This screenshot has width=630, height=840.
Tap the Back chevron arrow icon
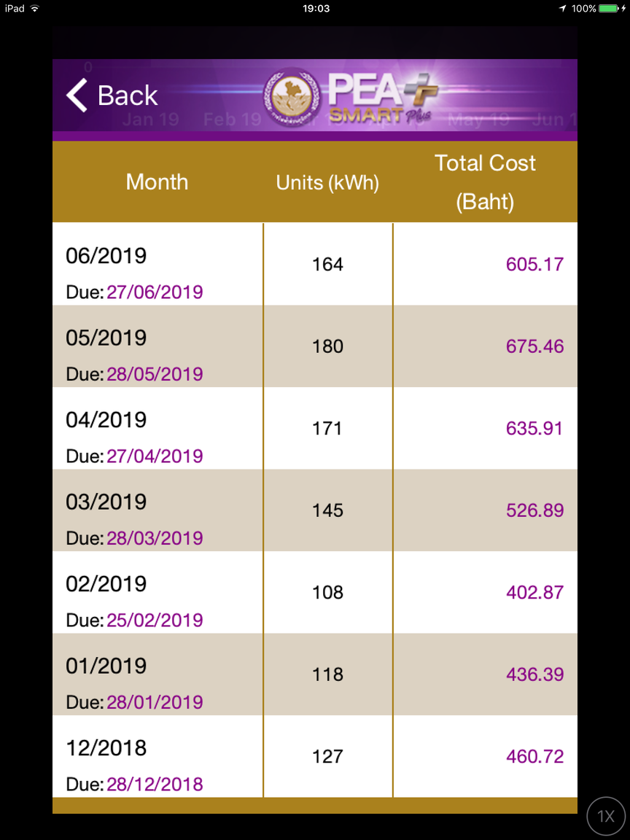click(x=77, y=96)
